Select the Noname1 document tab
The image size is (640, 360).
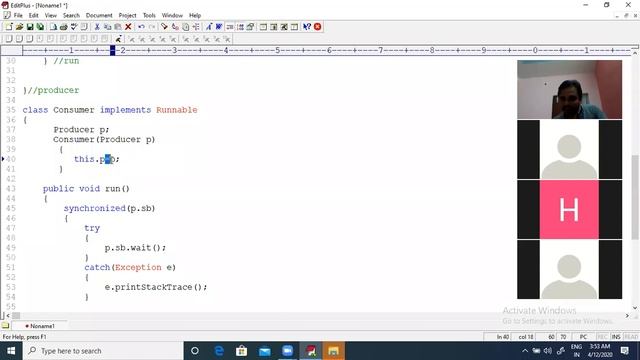(x=40, y=326)
